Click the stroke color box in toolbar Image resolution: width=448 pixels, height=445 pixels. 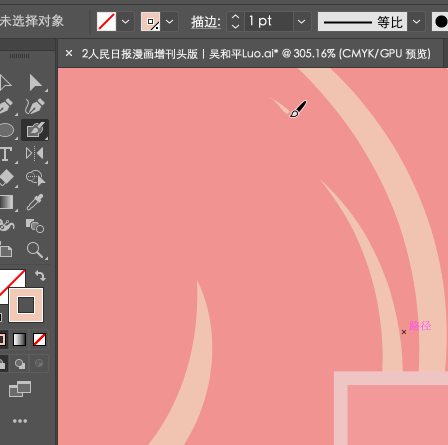pos(26,305)
